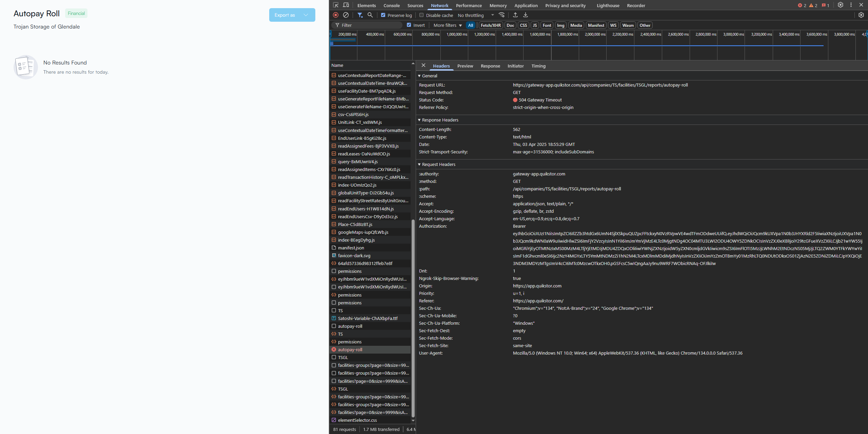Open the Performance tab
The image size is (868, 434).
click(469, 5)
